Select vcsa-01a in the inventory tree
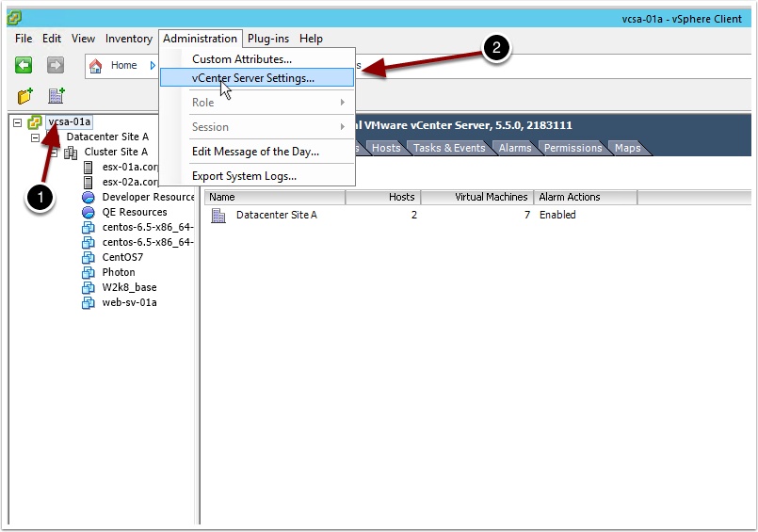The image size is (758, 532). click(x=69, y=121)
